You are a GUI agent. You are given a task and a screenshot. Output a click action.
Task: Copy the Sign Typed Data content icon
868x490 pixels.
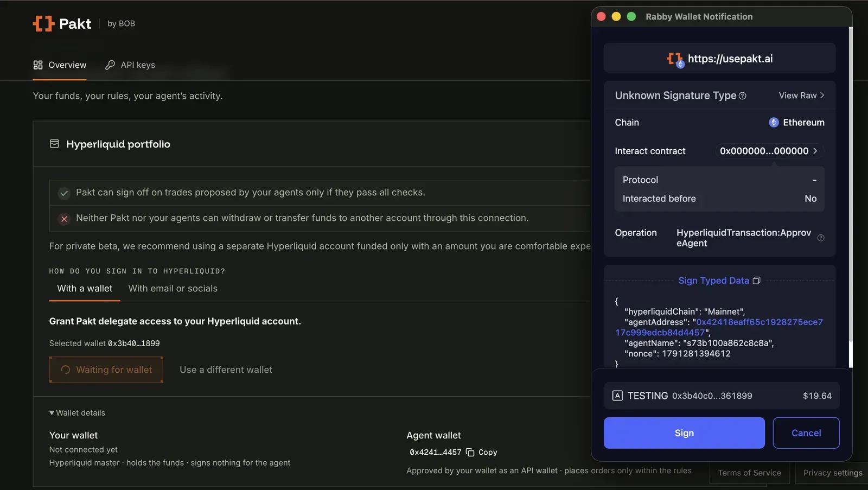(757, 281)
